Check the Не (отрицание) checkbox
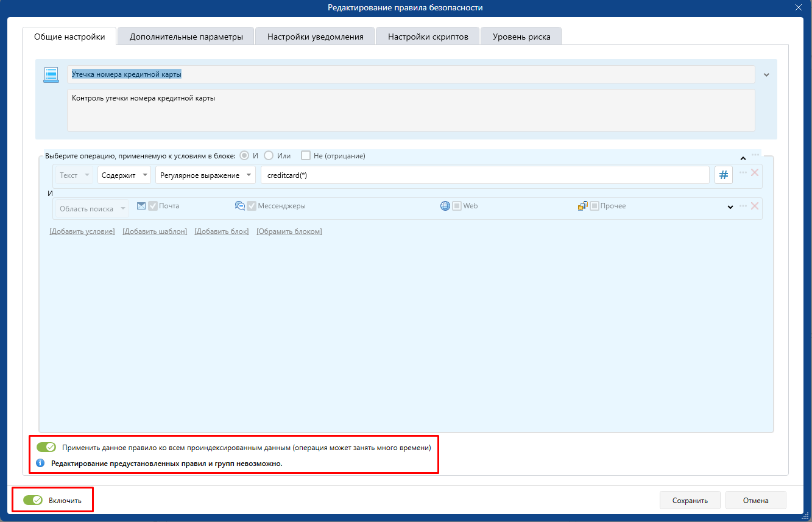Image resolution: width=812 pixels, height=522 pixels. pos(306,155)
